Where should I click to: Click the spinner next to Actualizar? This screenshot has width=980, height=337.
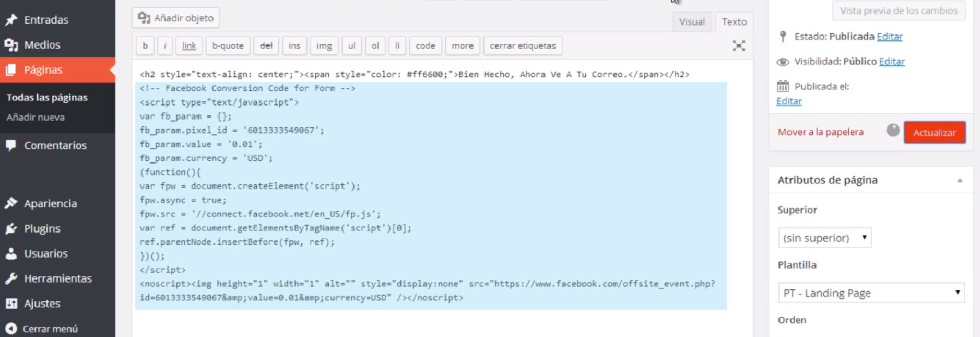[x=893, y=130]
